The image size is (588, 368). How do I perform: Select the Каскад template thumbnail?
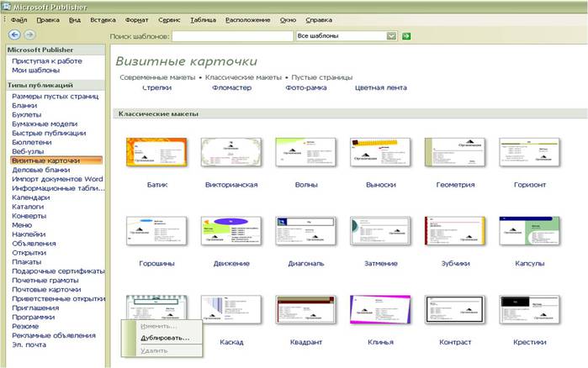(x=231, y=309)
